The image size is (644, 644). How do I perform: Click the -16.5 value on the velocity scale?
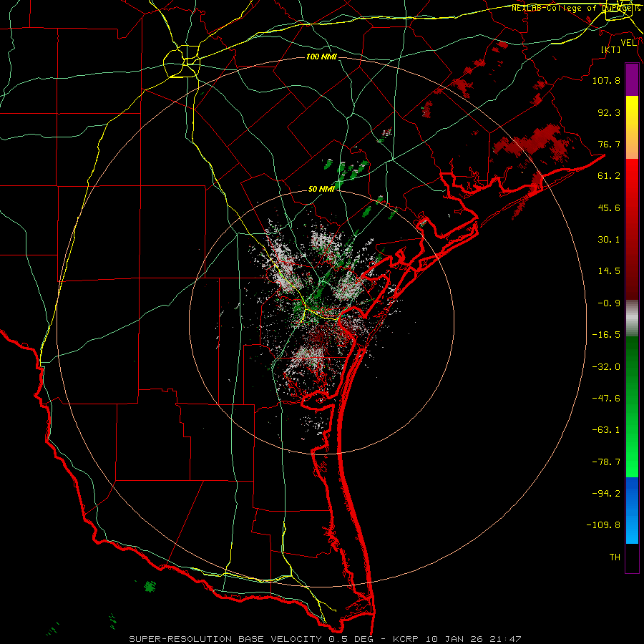606,335
